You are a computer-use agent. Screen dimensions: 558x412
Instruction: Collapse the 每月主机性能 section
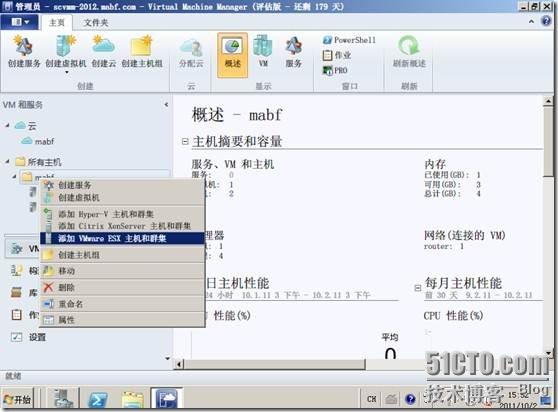click(x=418, y=288)
